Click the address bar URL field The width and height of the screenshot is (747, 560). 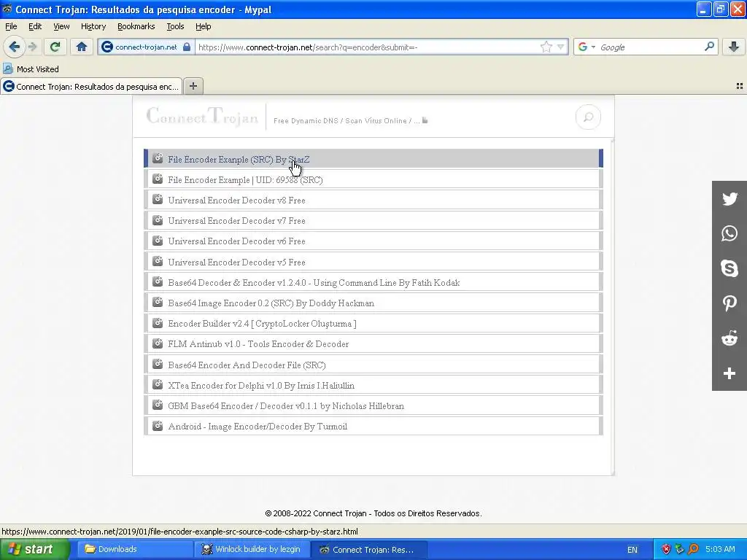[367, 47]
